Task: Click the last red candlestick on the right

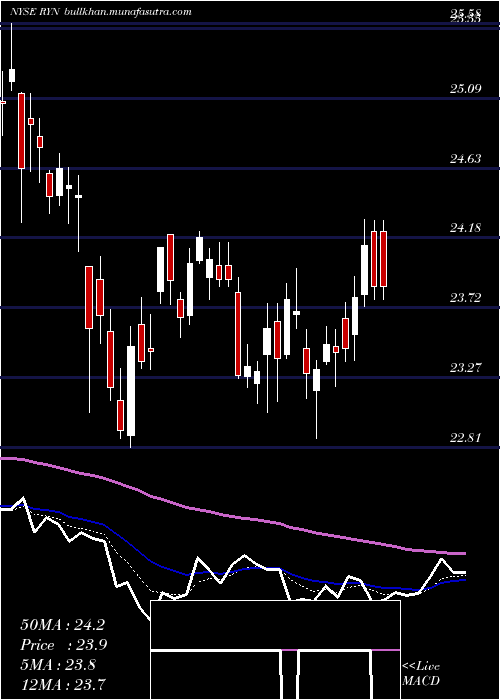Action: tap(383, 259)
